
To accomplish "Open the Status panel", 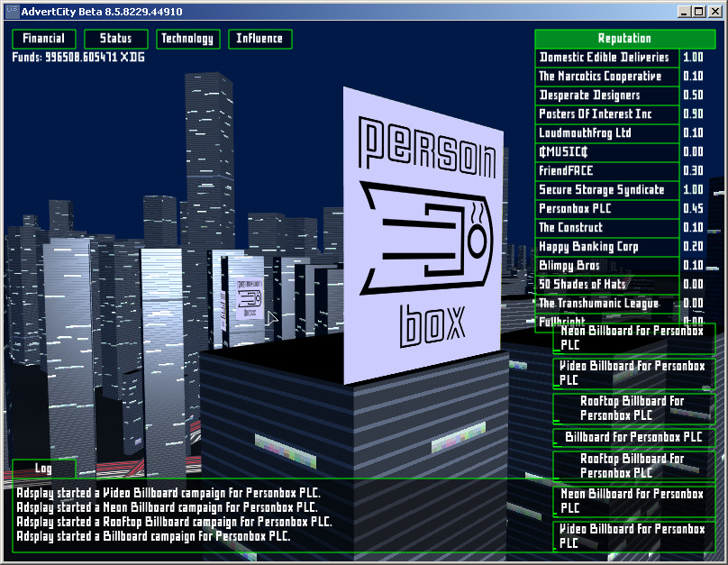I will [x=115, y=39].
